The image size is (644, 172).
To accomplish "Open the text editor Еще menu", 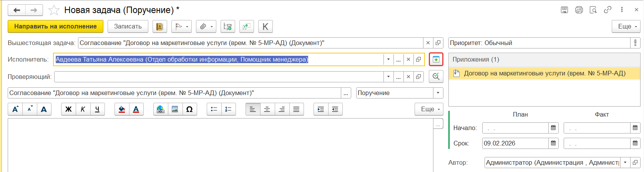I will pyautogui.click(x=429, y=109).
